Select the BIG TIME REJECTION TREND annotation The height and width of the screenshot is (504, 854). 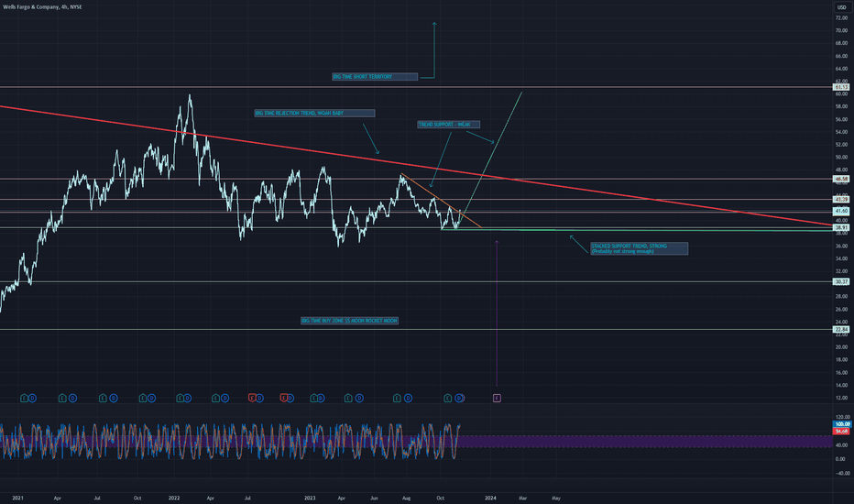pos(314,114)
